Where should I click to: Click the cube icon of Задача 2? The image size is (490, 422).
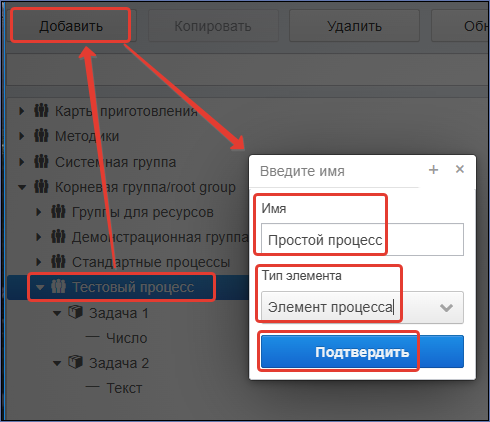pos(75,362)
